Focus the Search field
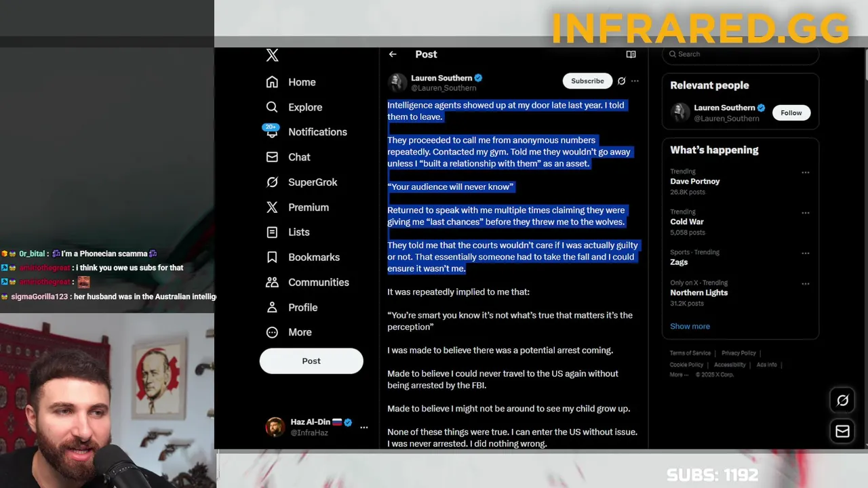The height and width of the screenshot is (488, 868). pyautogui.click(x=741, y=54)
